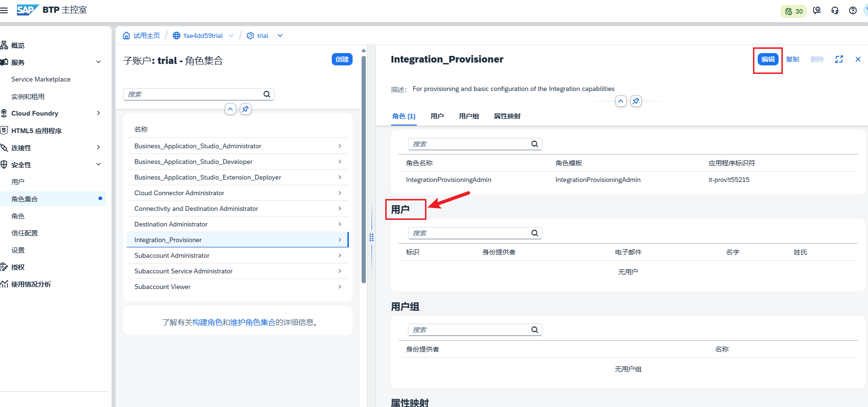Click the 编辑 button
Image resolution: width=868 pixels, height=407 pixels.
click(768, 59)
